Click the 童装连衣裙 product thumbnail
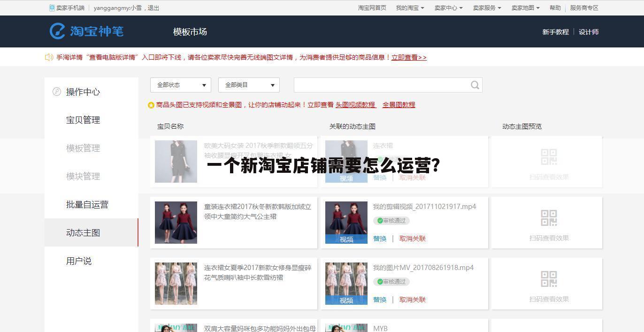 176,223
